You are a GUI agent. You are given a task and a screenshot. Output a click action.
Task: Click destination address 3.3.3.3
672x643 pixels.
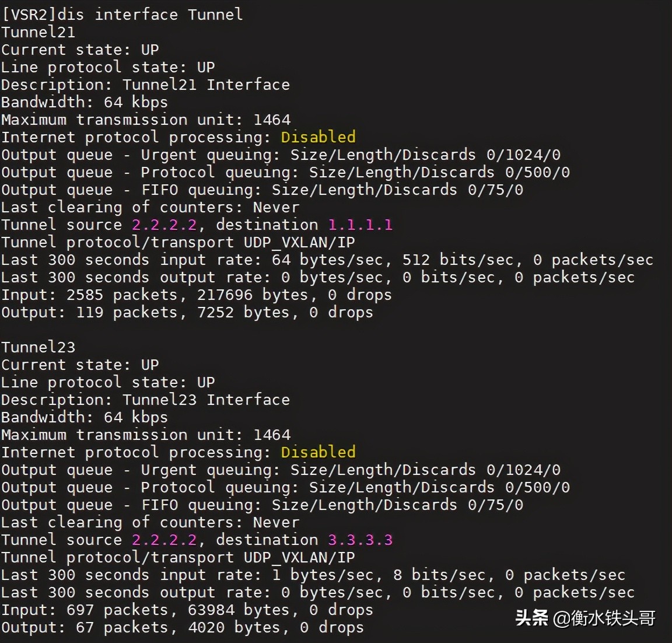coord(360,540)
